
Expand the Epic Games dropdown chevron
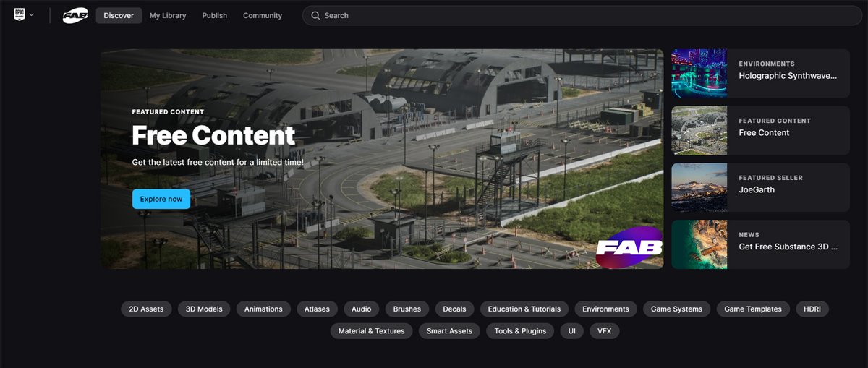click(x=31, y=15)
